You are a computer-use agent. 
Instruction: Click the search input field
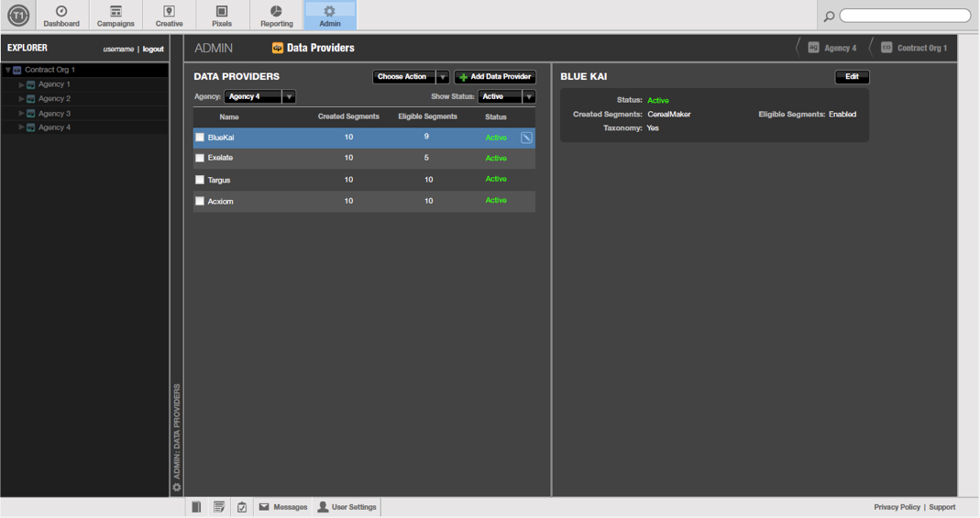(905, 16)
